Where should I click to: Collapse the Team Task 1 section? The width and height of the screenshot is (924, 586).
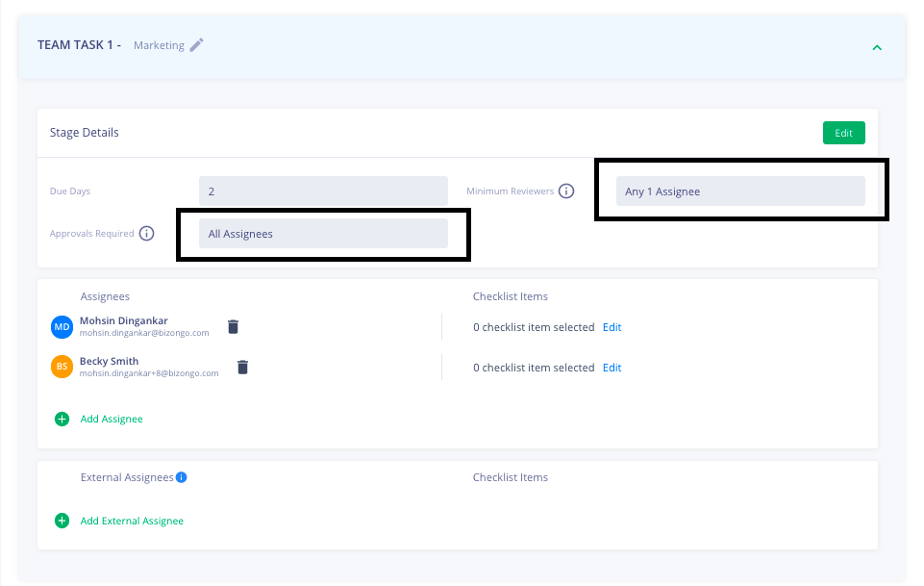(877, 48)
